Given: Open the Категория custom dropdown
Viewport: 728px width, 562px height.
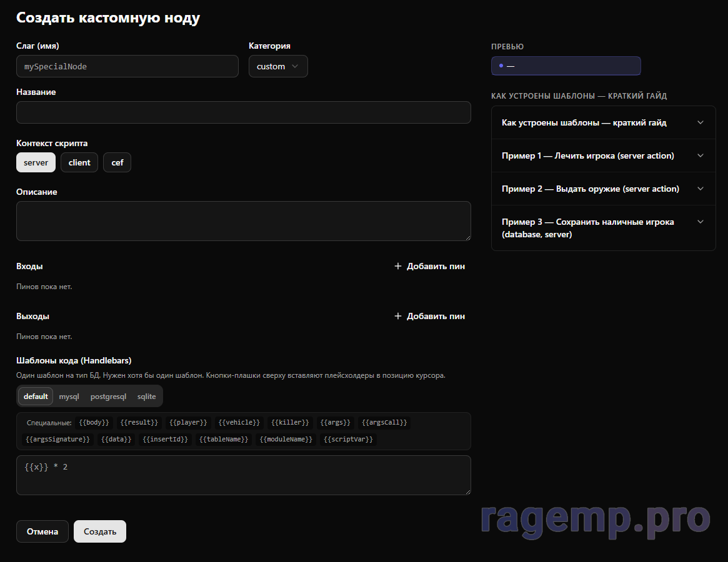Looking at the screenshot, I should pyautogui.click(x=278, y=66).
